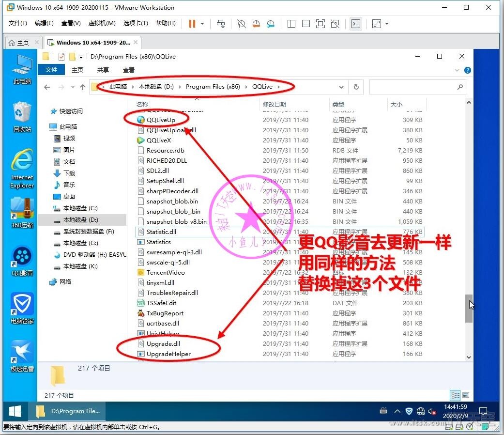Open the pause button's power options dropdown arrow
Screen dimensions: 504x435
pyautogui.click(x=202, y=23)
